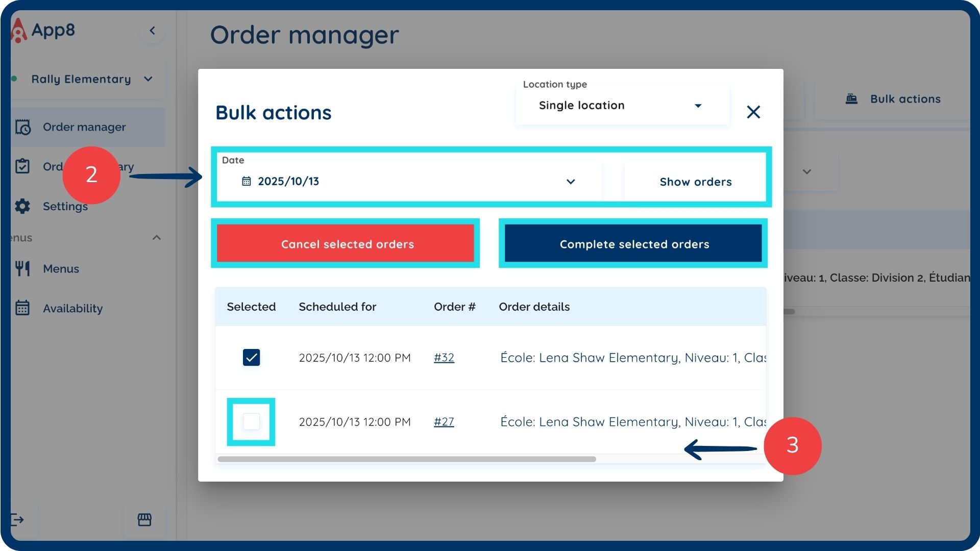Open the Location type dropdown
Screen dimensions: 980x551
point(622,106)
